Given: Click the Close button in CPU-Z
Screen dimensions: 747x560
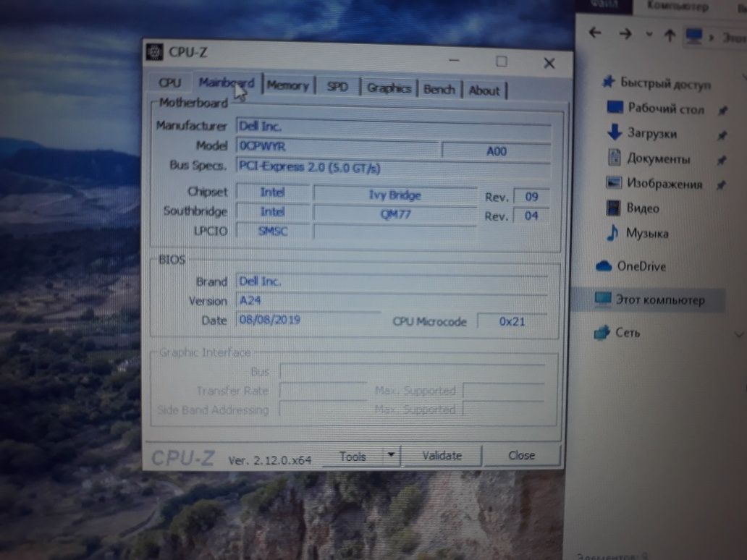Looking at the screenshot, I should (522, 455).
